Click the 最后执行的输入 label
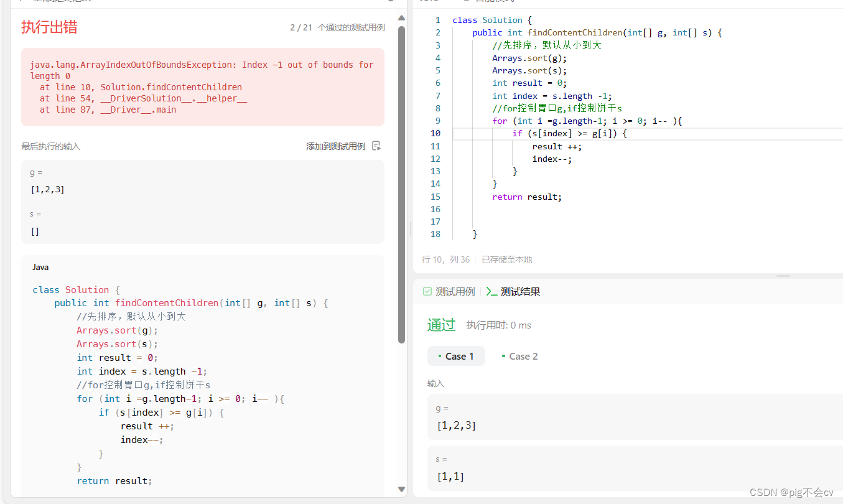The height and width of the screenshot is (504, 843). pos(51,146)
